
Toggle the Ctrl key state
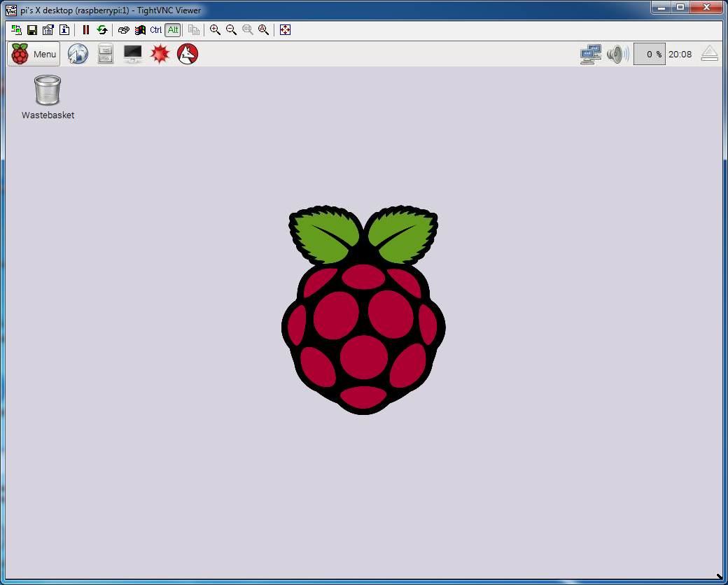156,30
